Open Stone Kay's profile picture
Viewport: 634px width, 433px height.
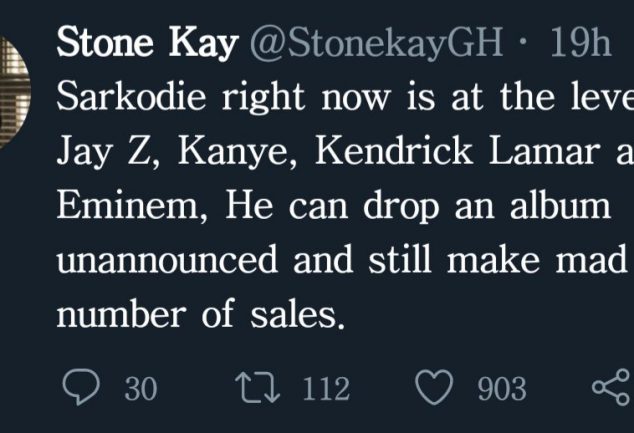pos(10,92)
